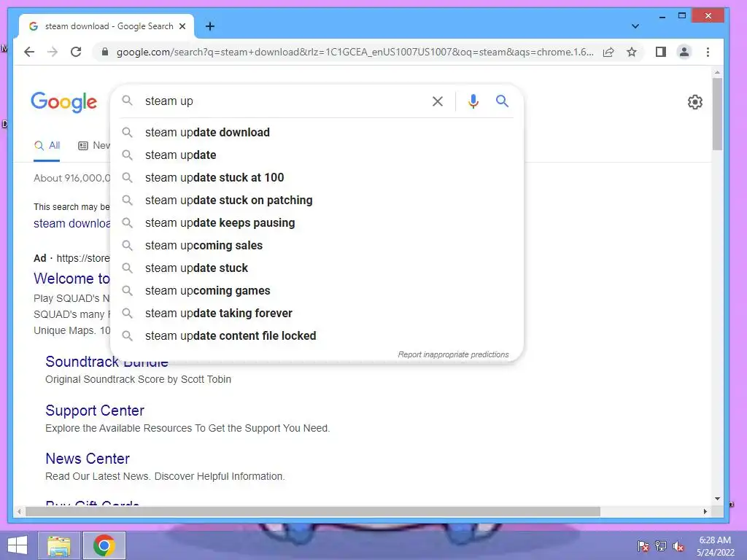Click the Action Center flag tray icon
The height and width of the screenshot is (560, 747).
click(643, 546)
